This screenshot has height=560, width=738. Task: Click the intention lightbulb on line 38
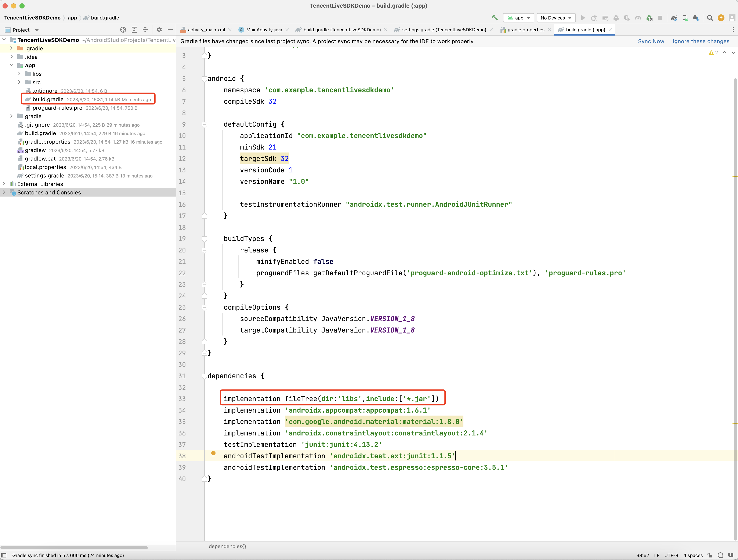pos(214,454)
